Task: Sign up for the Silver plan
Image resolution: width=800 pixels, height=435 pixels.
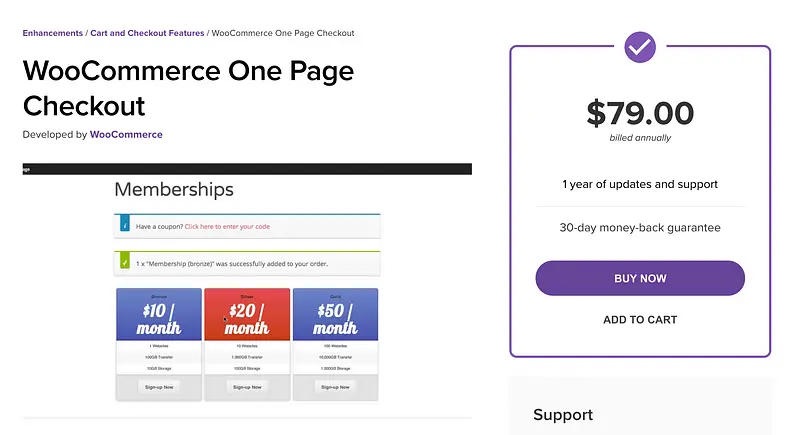Action: pos(247,386)
